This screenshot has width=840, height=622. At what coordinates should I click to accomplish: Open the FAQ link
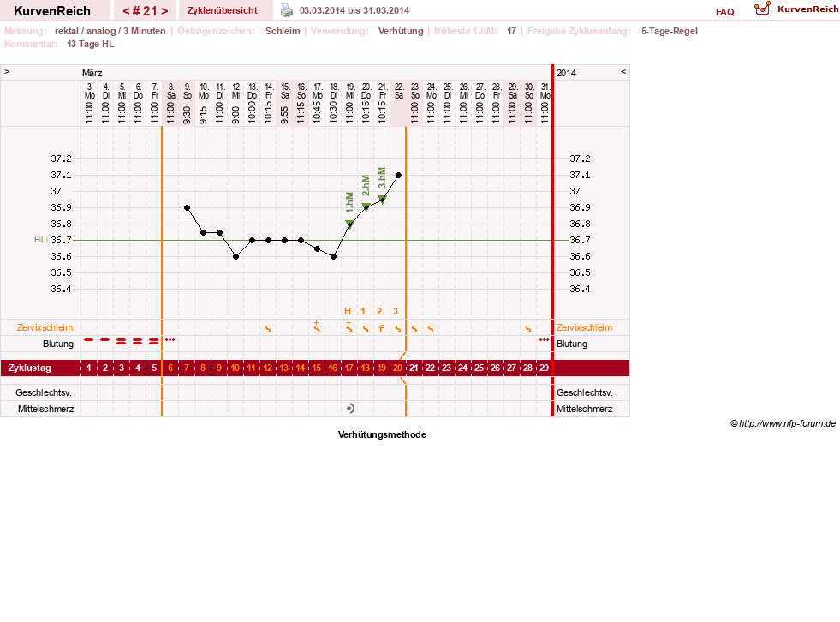[724, 12]
